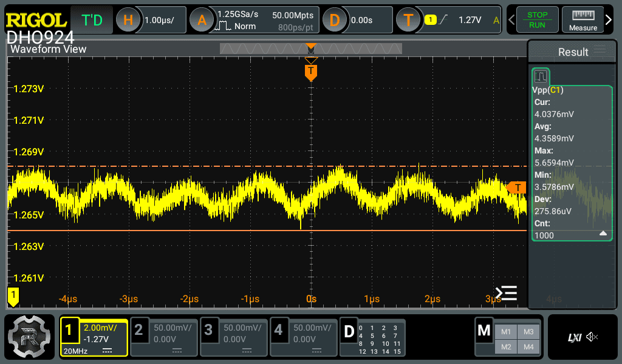Click the T'D trigger status indicator
Viewport: 622px width, 364px height.
tap(92, 20)
